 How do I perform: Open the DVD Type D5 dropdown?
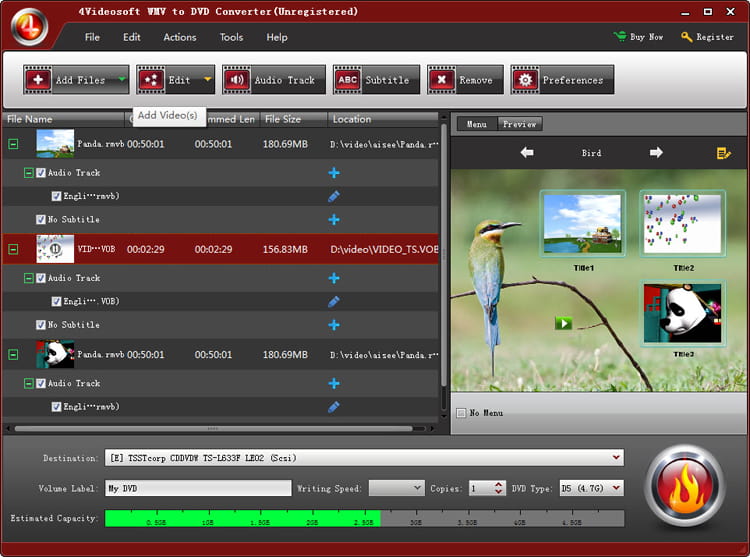[592, 488]
